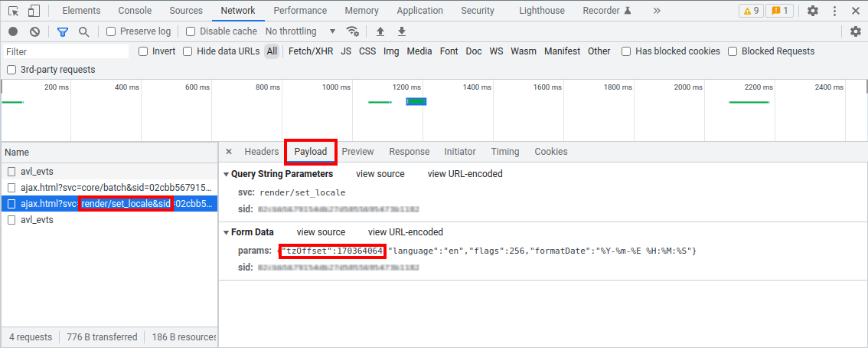Tick the Hide data URLs checkbox
Screen dimensions: 868x348
187,51
